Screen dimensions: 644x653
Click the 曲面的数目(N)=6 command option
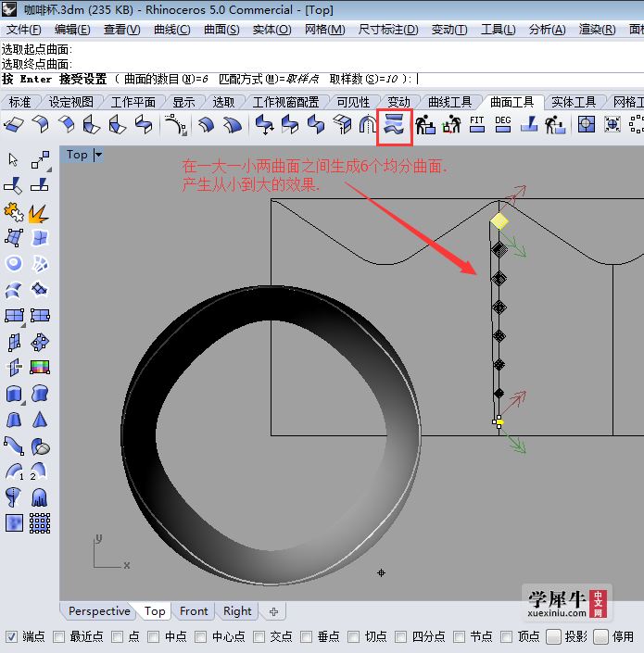tap(166, 79)
